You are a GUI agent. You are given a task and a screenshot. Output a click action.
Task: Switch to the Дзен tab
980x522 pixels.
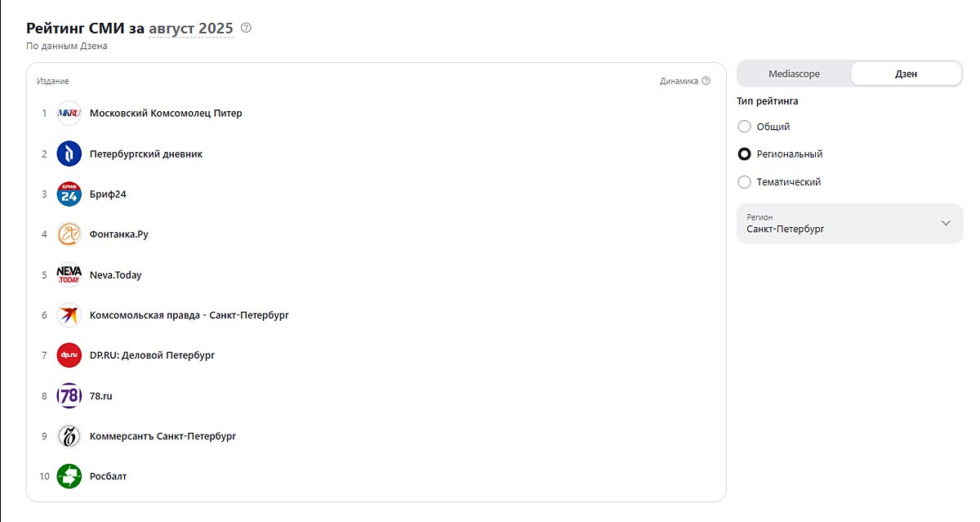point(906,74)
